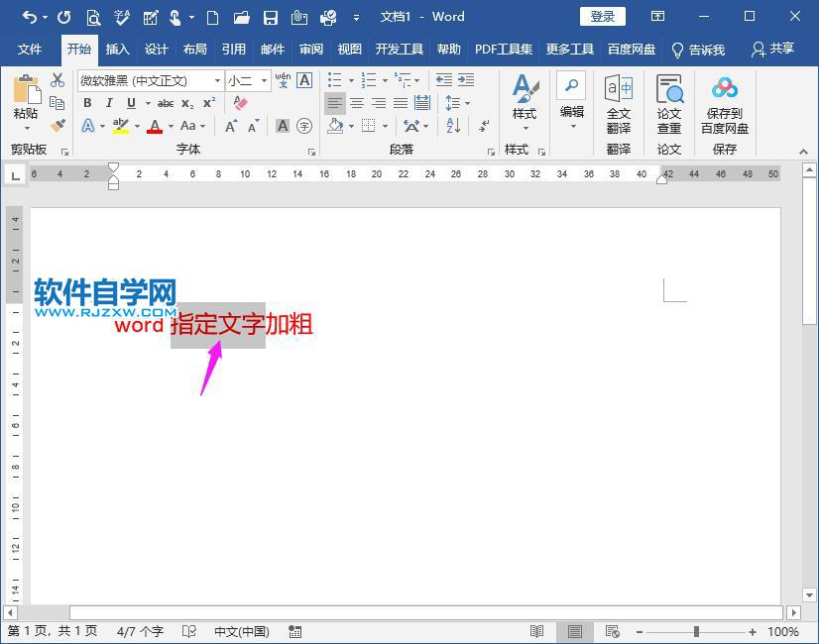Click the 保存到百度网盘 save icon
819x644 pixels.
click(725, 104)
